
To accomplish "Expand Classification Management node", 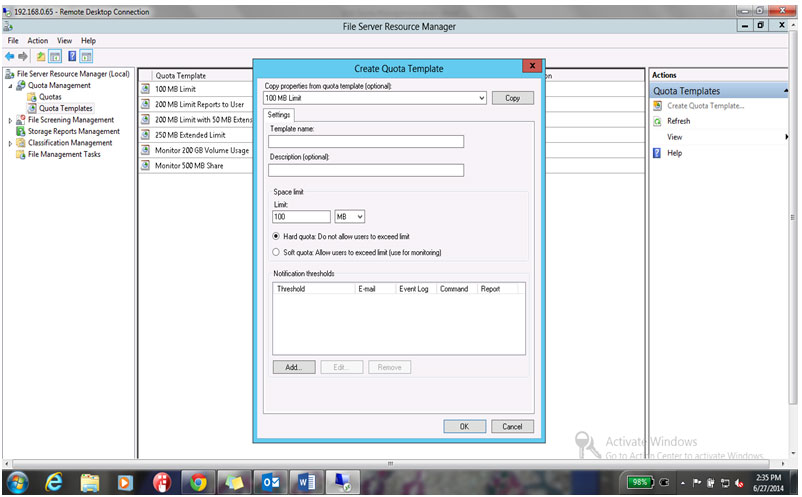I will 10,144.
